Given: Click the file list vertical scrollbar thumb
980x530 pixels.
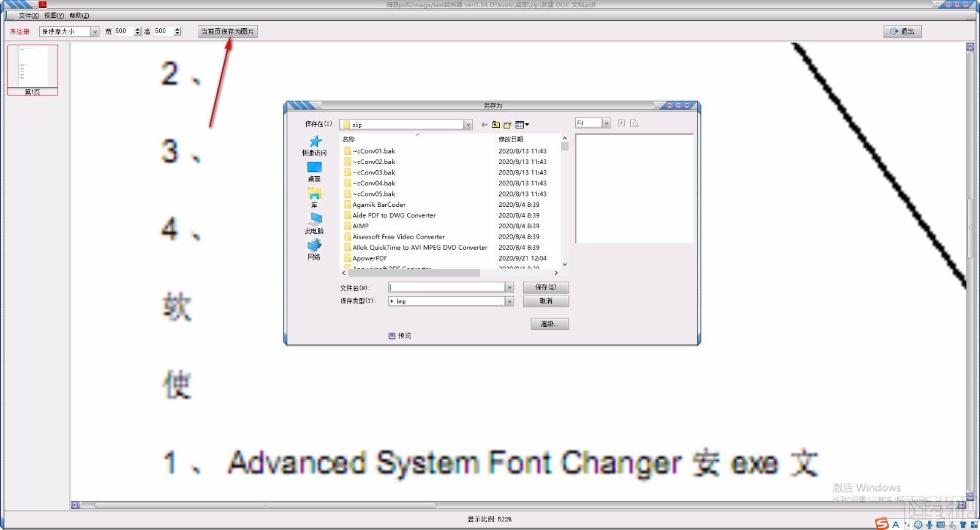Looking at the screenshot, I should [565, 146].
